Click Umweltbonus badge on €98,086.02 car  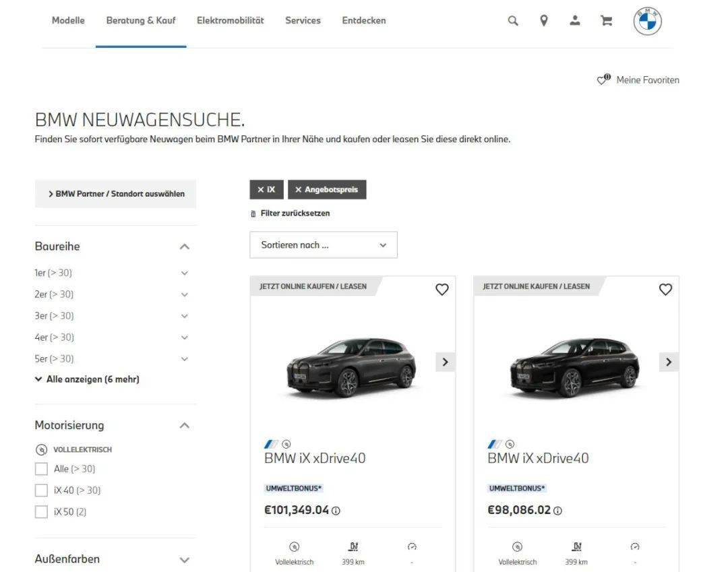[517, 488]
